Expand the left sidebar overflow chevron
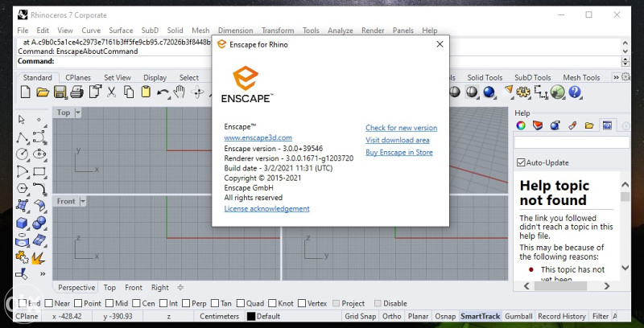644x328 pixels. point(43,274)
